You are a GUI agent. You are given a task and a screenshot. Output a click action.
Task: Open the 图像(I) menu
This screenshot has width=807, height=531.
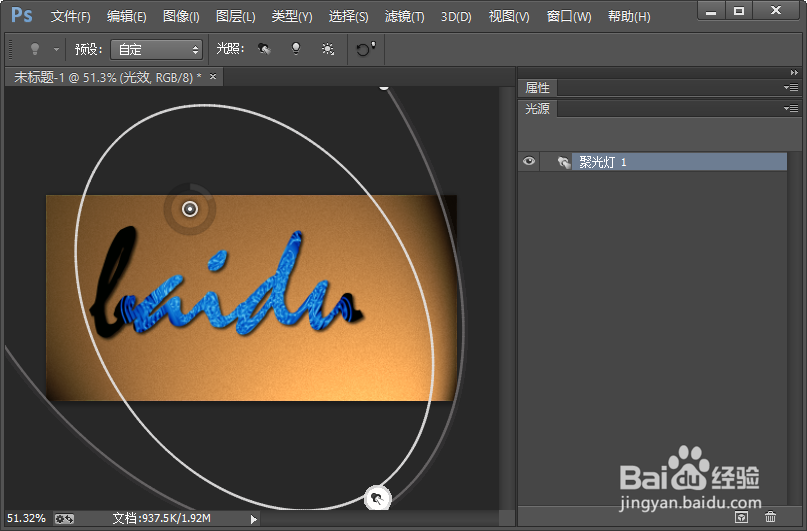point(181,16)
